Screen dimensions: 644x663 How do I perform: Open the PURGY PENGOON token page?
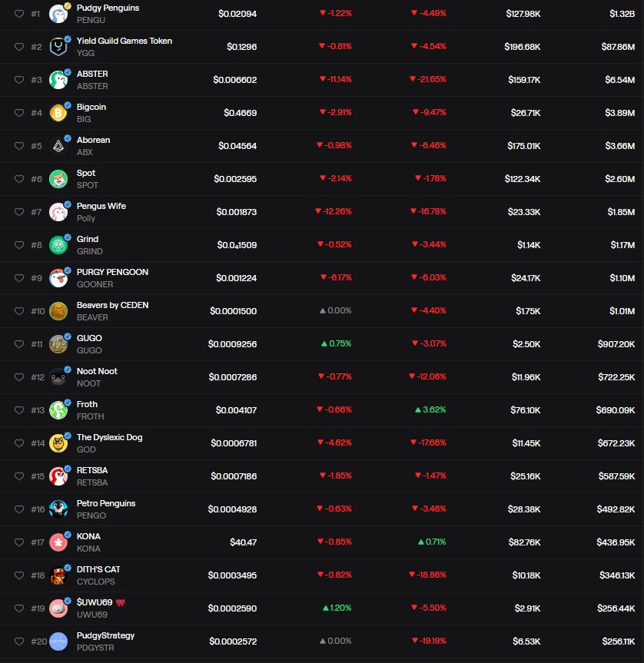(x=112, y=272)
